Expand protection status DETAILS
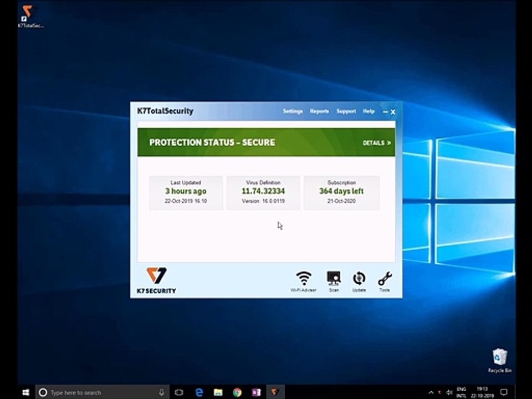Screen dimensions: 532x399 click(x=377, y=143)
